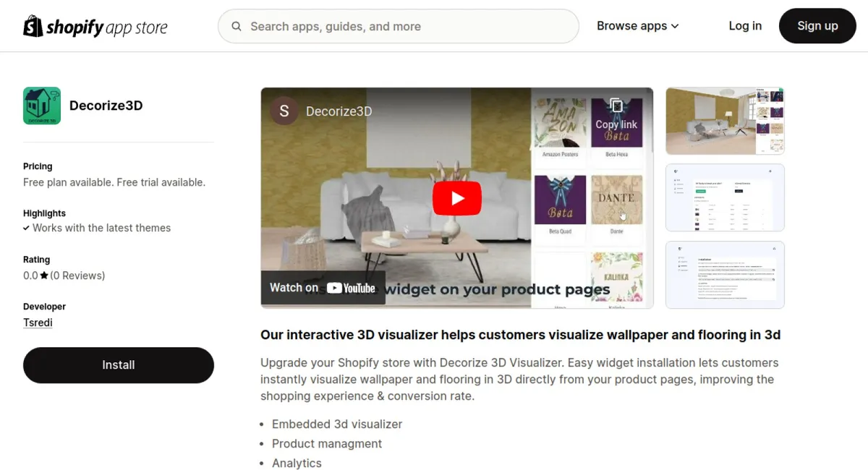Click the (0 Reviews) text
Screen dimensions: 868x470
click(77, 275)
